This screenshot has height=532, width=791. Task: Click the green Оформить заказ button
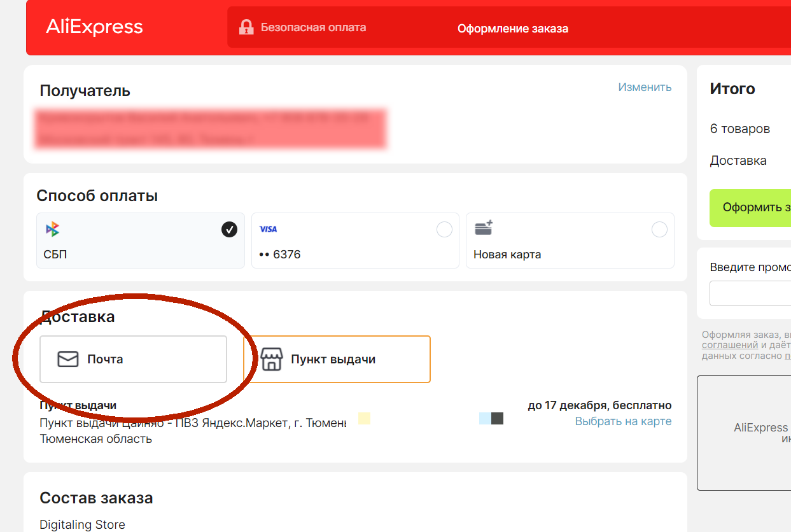(750, 207)
